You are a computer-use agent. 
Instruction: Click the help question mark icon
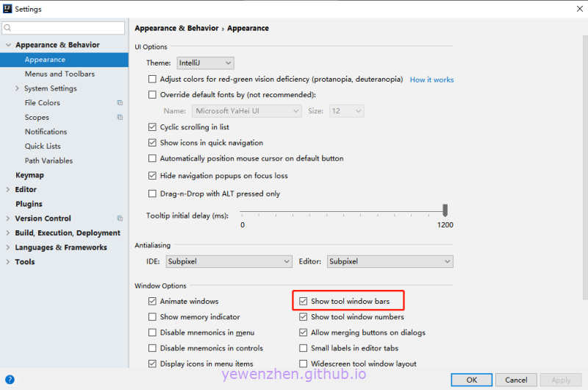[x=10, y=380]
